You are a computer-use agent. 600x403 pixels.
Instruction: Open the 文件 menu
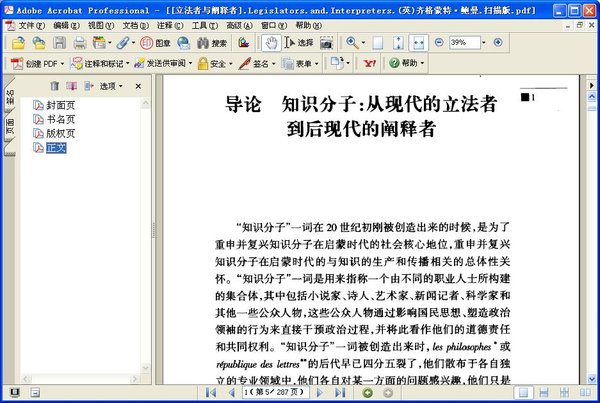click(x=31, y=26)
